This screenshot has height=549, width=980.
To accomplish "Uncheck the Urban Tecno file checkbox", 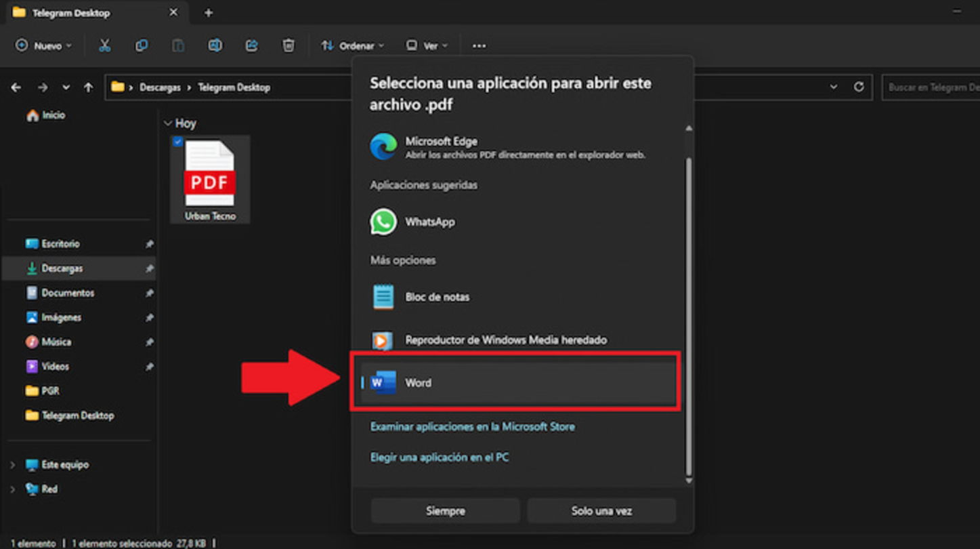I will (x=177, y=142).
